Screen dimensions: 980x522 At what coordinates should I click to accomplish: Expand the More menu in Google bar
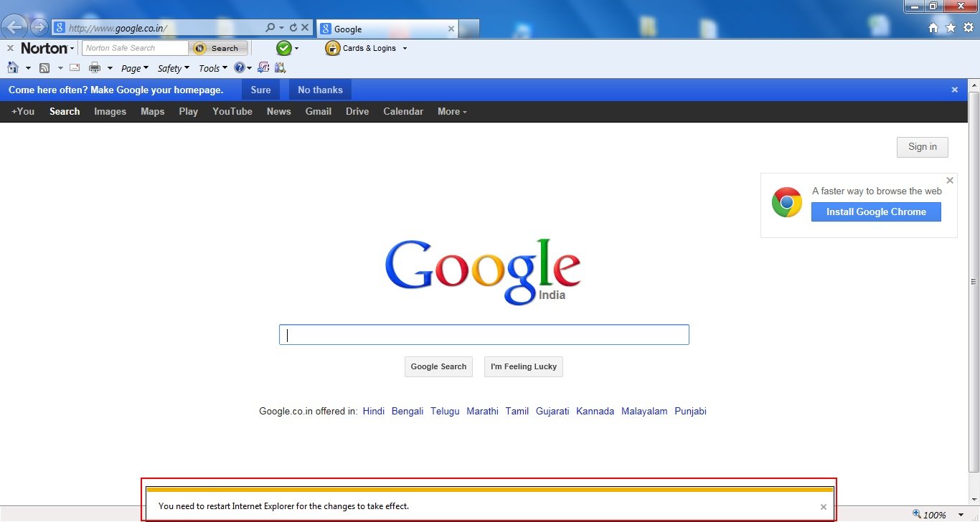click(452, 111)
